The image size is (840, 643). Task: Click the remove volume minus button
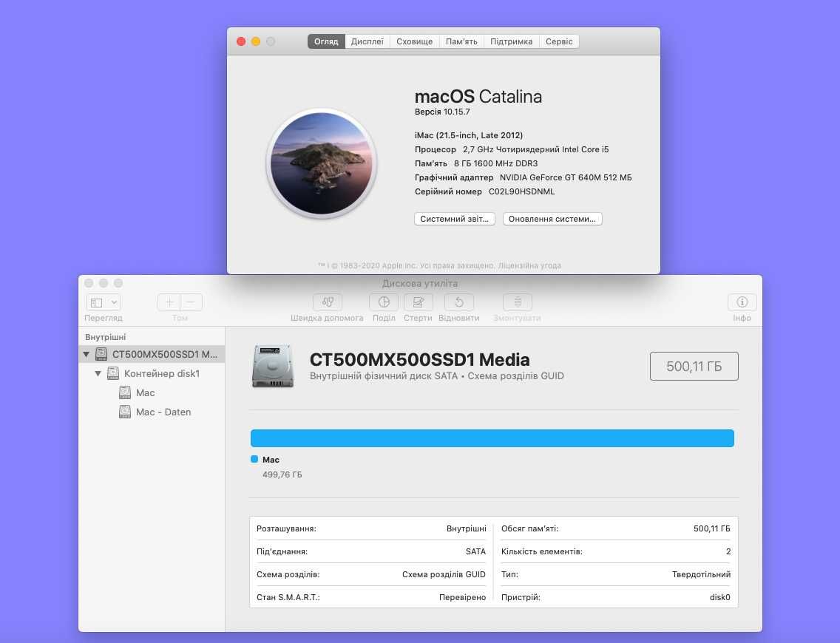[192, 302]
